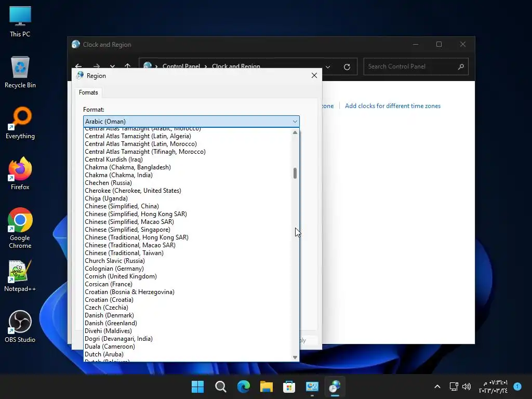Click the search magnifier in Control Panel

(x=461, y=66)
